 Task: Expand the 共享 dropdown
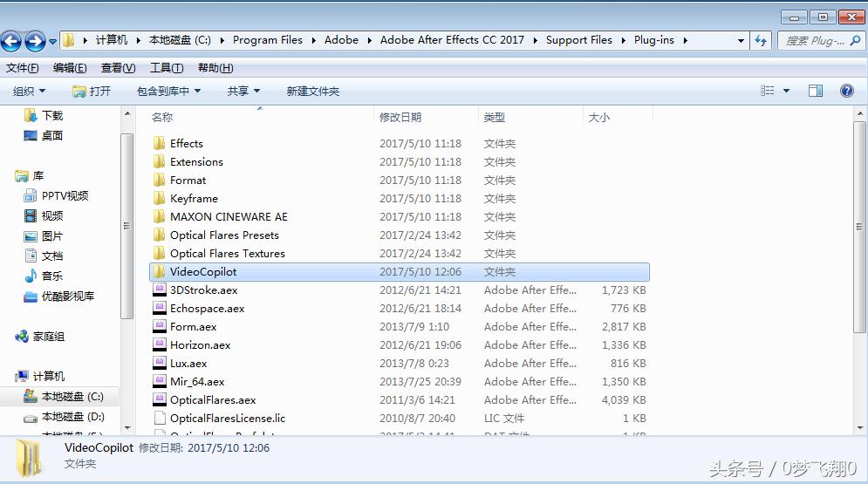click(x=243, y=92)
